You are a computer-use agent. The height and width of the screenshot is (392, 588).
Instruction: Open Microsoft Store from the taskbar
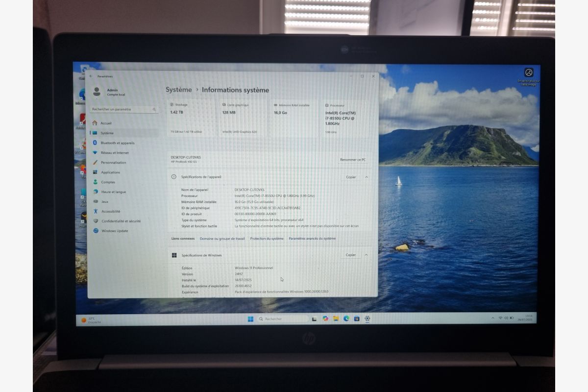(x=357, y=319)
